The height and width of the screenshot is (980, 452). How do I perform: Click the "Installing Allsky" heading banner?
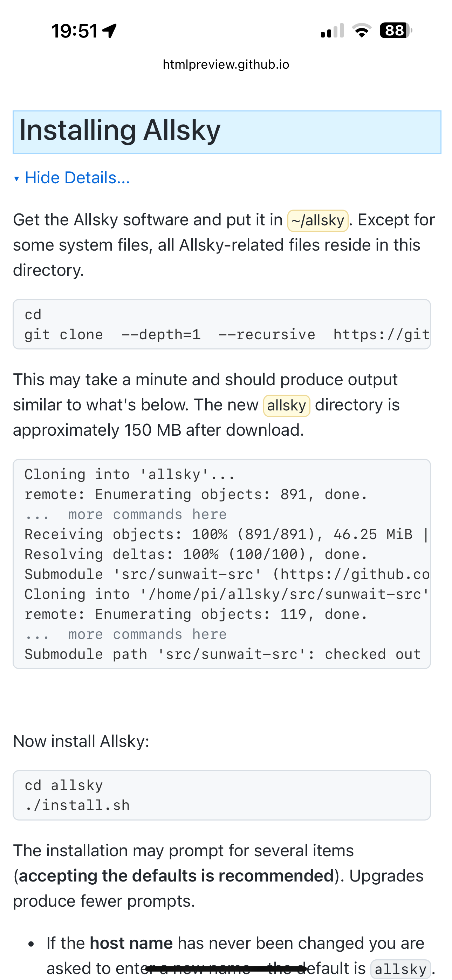227,132
